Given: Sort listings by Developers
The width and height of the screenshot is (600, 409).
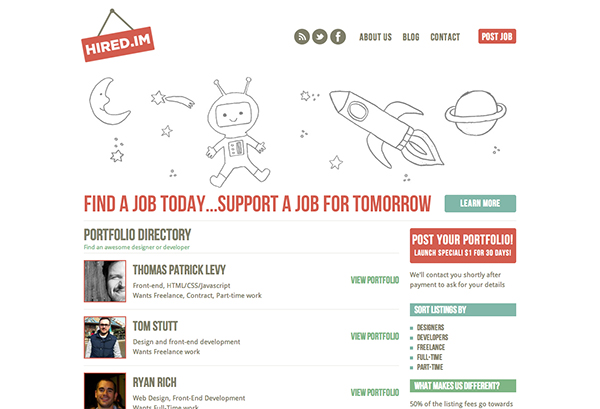Looking at the screenshot, I should (432, 337).
